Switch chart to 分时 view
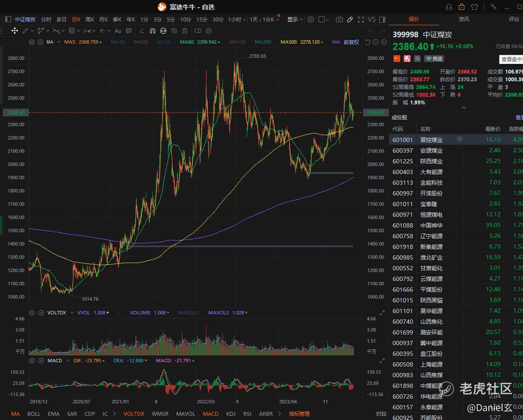Image resolution: width=523 pixels, height=420 pixels. 46,19
